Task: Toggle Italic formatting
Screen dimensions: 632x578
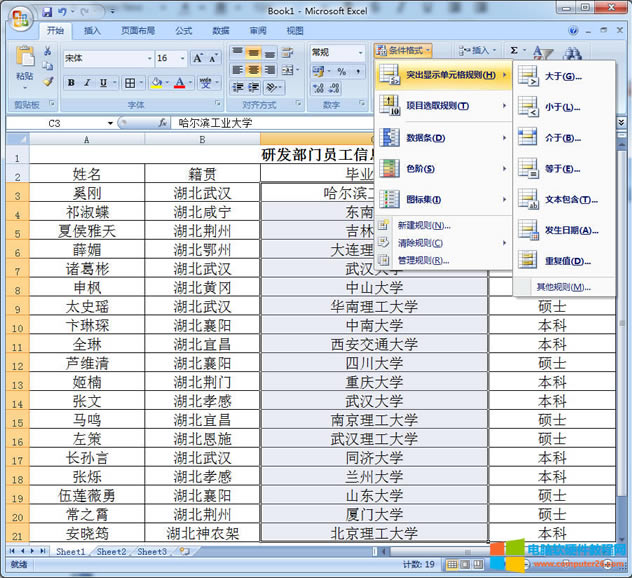Action: click(87, 83)
